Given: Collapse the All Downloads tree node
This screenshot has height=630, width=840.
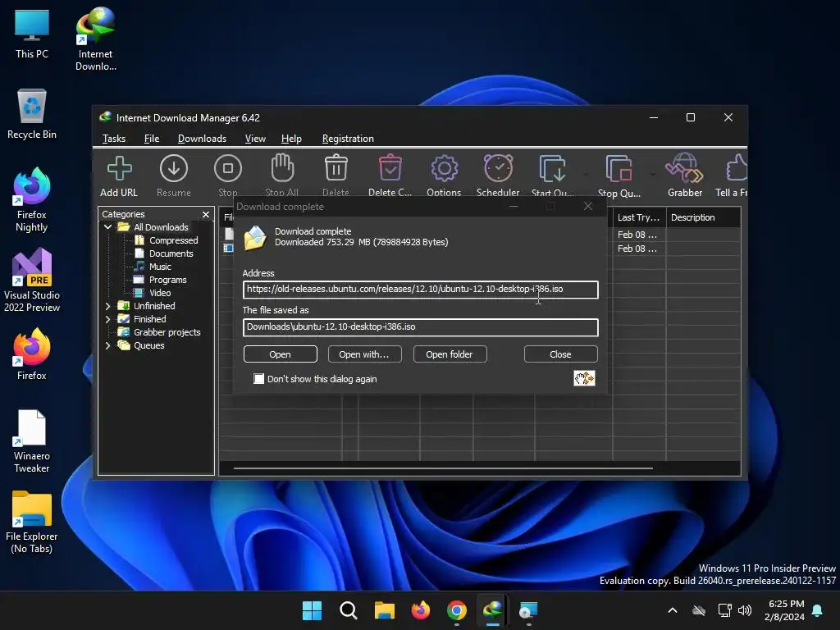Looking at the screenshot, I should point(107,227).
